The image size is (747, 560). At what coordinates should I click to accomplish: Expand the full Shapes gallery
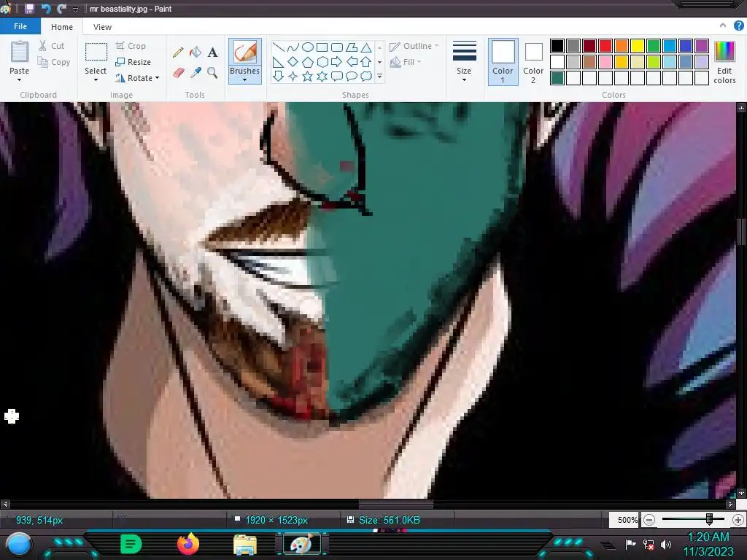tap(379, 76)
